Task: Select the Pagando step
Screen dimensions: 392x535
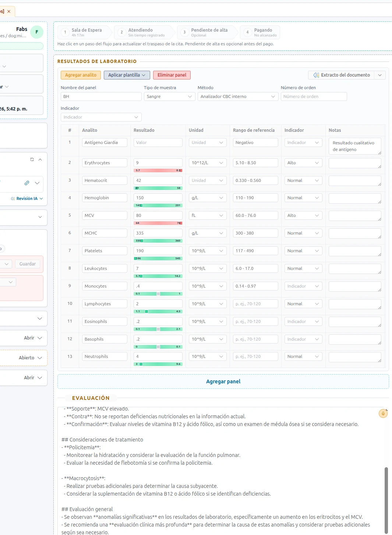Action: pyautogui.click(x=260, y=32)
